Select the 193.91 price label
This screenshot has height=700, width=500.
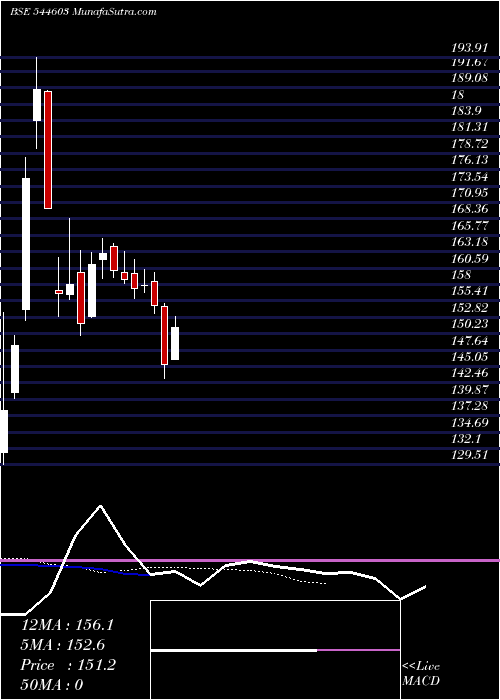[x=470, y=47]
